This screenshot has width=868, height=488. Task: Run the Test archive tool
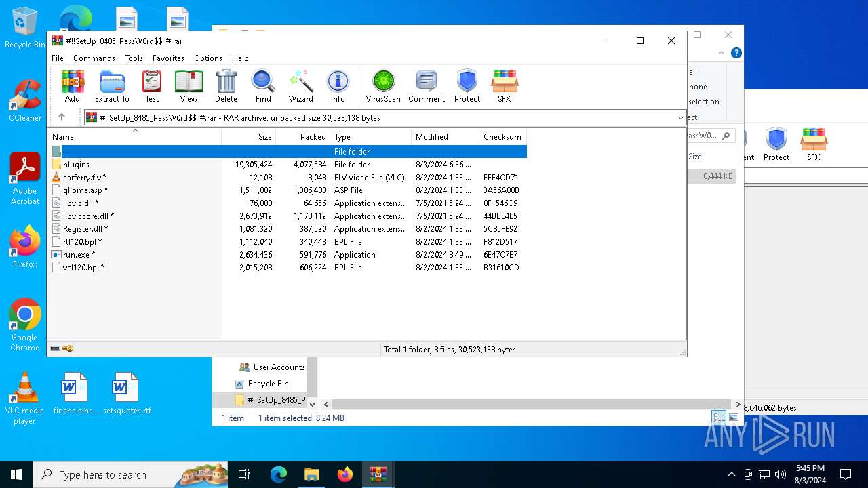click(152, 86)
